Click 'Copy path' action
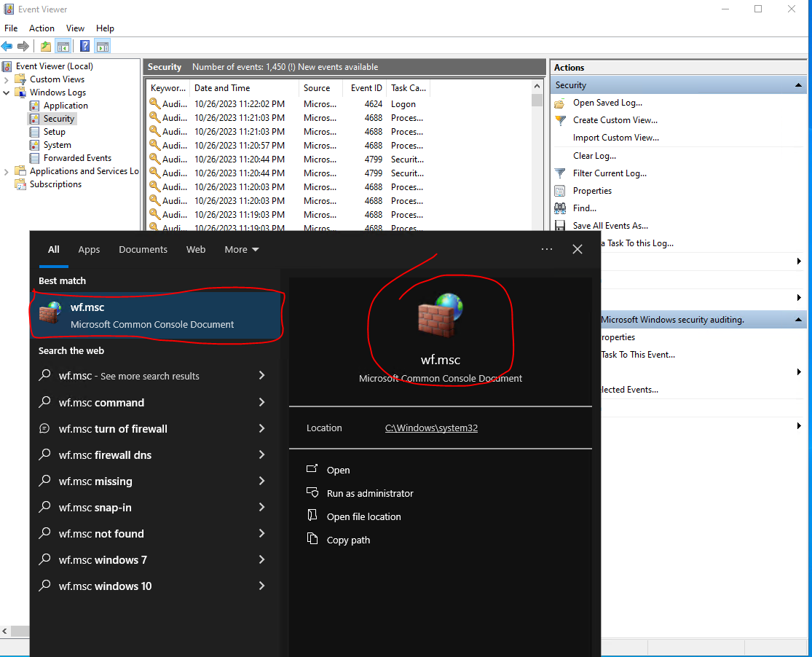 click(348, 540)
